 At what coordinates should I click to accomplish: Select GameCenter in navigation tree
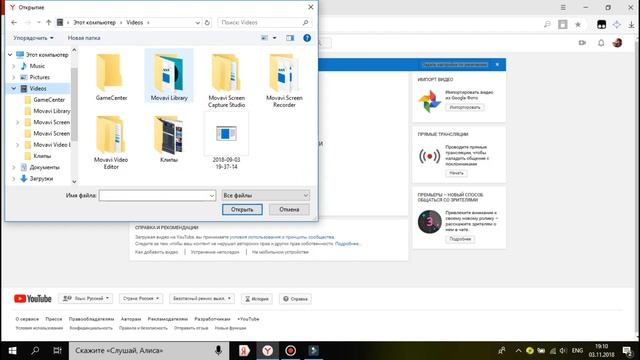49,100
